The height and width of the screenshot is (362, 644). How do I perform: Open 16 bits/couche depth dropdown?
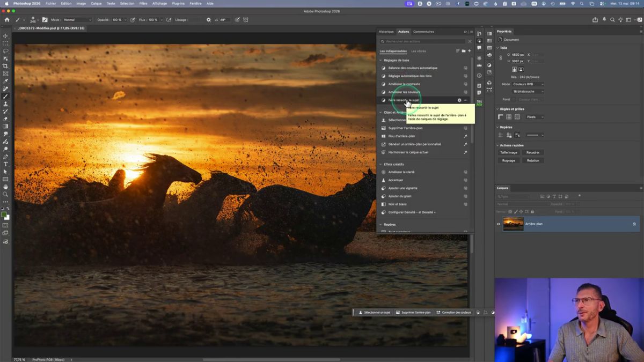(x=528, y=91)
